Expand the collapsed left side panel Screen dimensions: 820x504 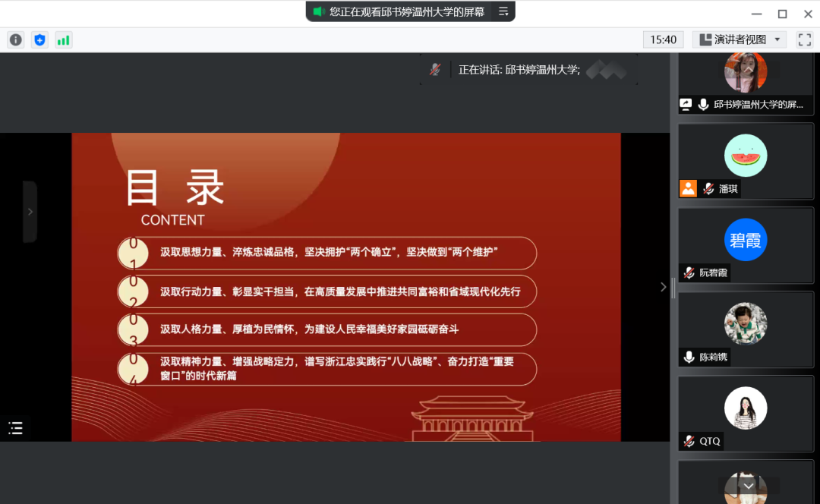click(30, 212)
